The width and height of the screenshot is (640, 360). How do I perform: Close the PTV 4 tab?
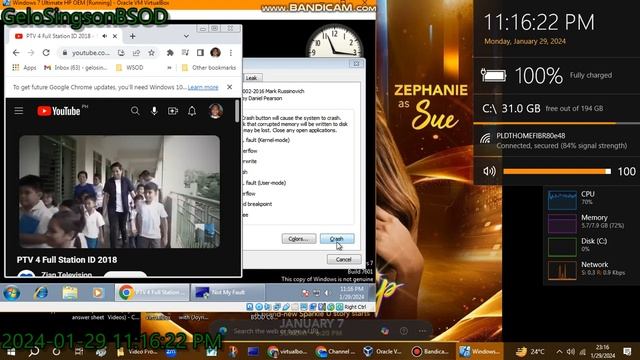point(115,36)
